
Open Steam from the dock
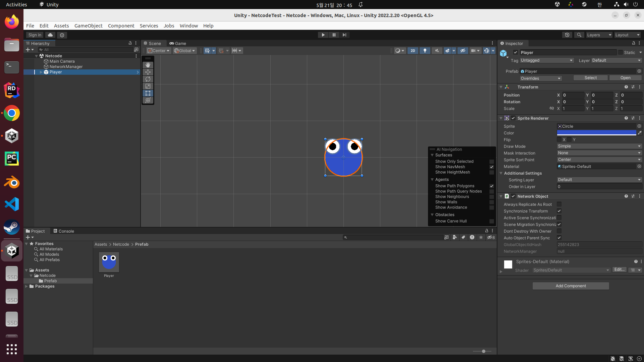[12, 227]
